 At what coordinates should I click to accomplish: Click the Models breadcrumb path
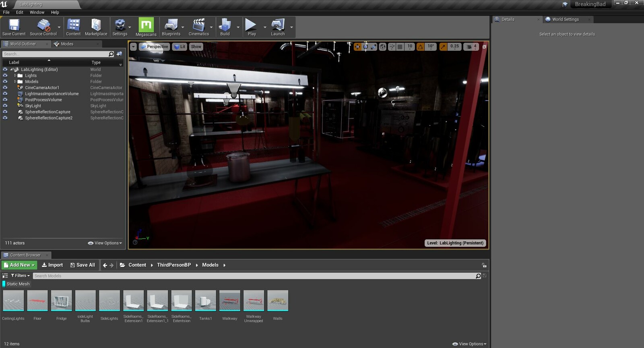point(210,265)
